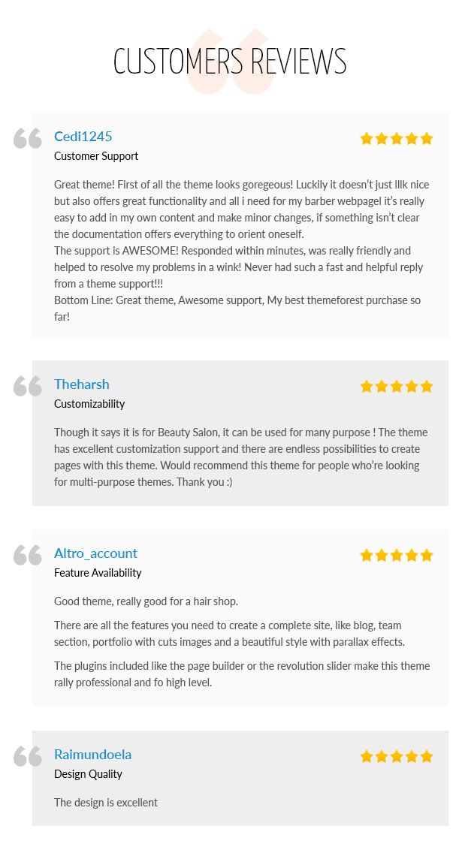Click the quote icon beside Raimundoela
The height and width of the screenshot is (868, 462).
pyautogui.click(x=28, y=756)
